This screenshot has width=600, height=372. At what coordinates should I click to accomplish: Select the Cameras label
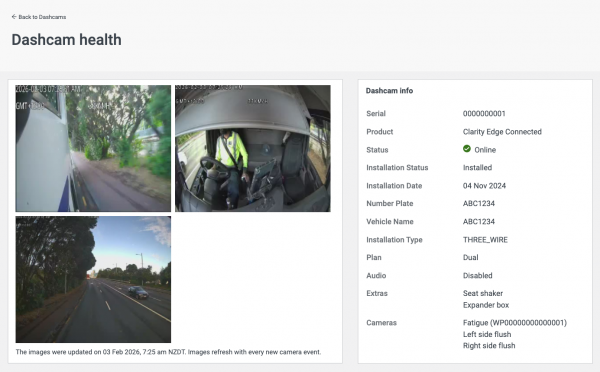pyautogui.click(x=382, y=323)
